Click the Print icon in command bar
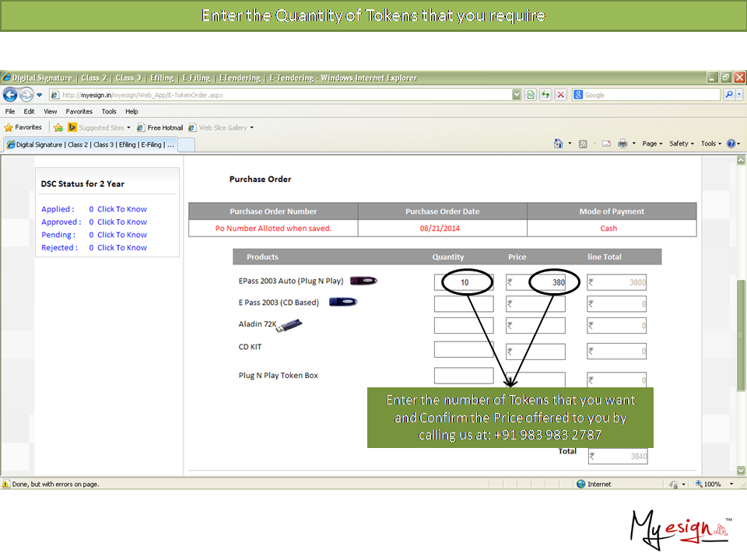Screen dimensions: 747x560 tap(622, 144)
